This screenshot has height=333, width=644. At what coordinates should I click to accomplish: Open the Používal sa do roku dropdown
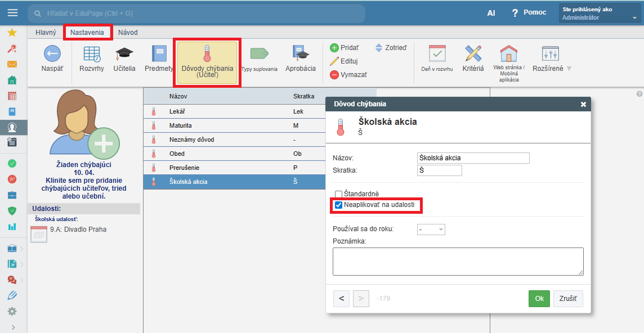431,229
